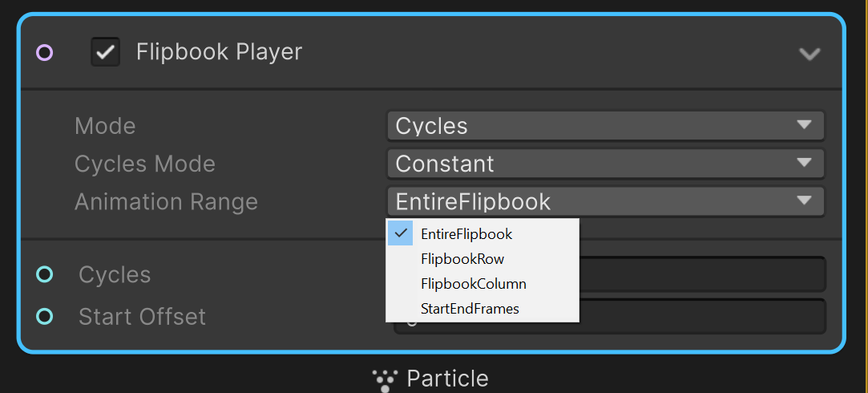The height and width of the screenshot is (393, 868).
Task: Collapse the Flipbook Player block chevron
Action: [x=809, y=54]
